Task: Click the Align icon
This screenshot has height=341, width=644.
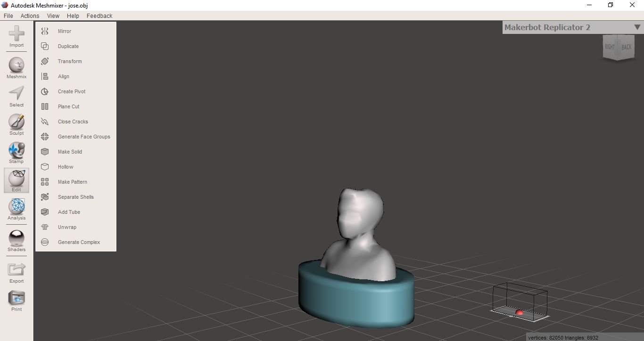Action: pos(45,76)
